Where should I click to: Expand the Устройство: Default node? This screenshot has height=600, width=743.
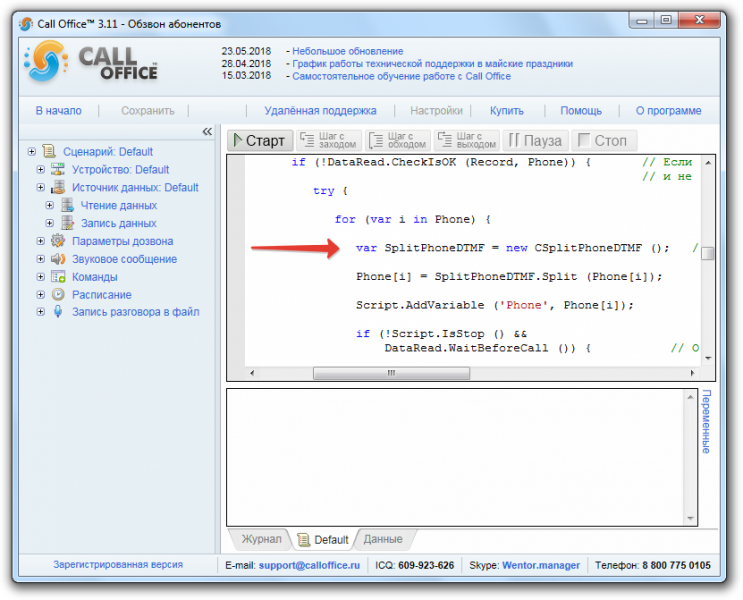pos(41,170)
